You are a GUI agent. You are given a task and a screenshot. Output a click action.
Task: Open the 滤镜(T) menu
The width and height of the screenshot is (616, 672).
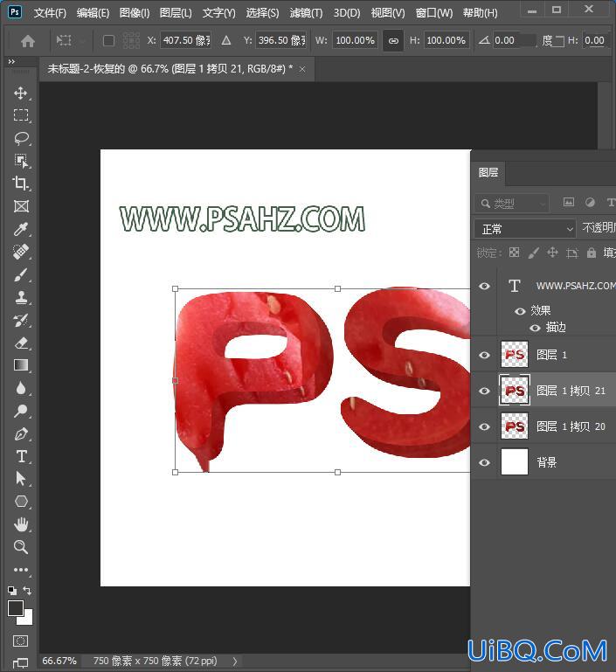click(x=306, y=13)
